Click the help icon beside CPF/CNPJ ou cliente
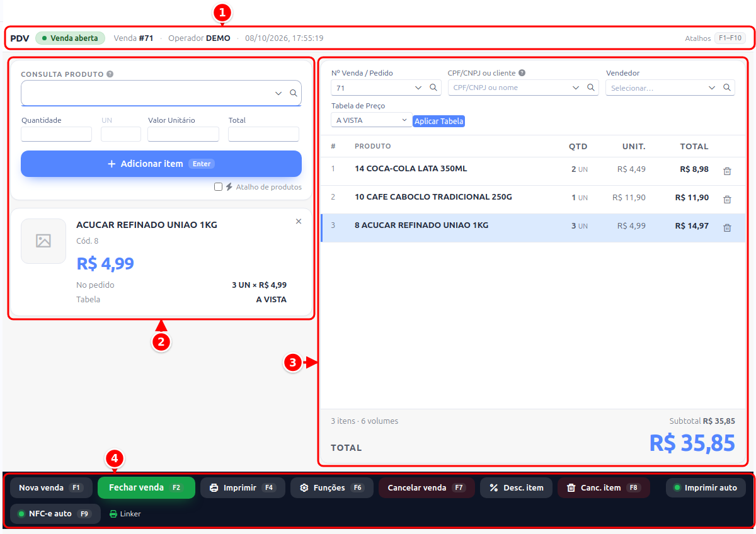The image size is (756, 534). [522, 73]
